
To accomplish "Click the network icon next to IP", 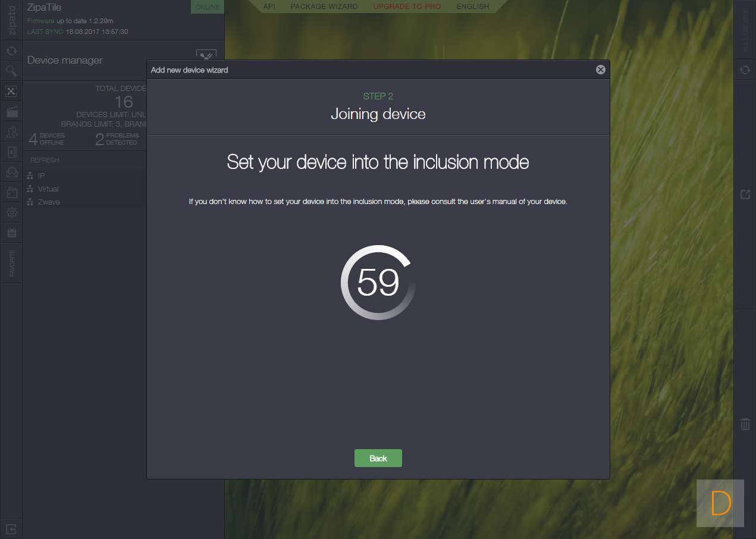I will 30,176.
